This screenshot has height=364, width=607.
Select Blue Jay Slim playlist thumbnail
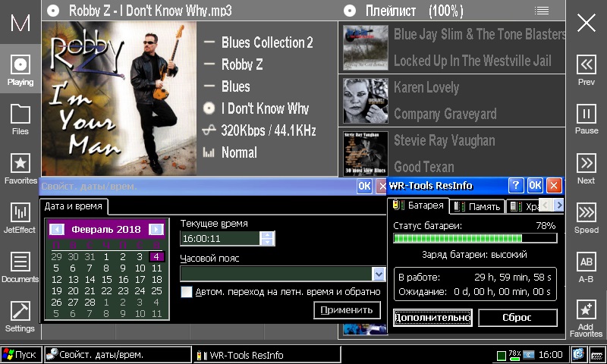(366, 48)
